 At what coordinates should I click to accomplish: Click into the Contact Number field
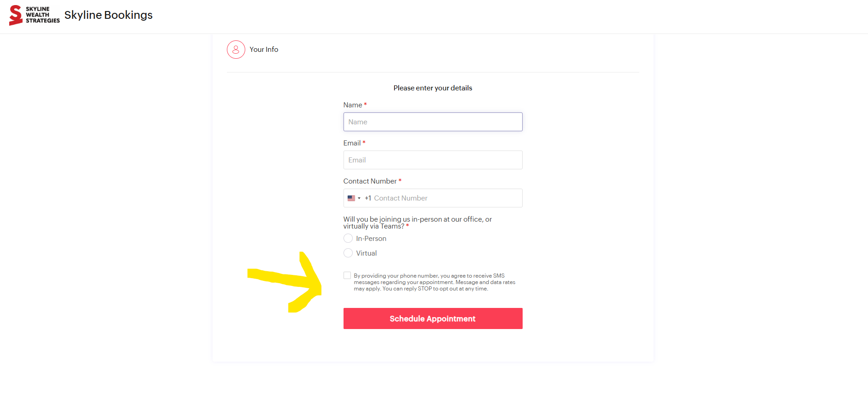(x=446, y=198)
